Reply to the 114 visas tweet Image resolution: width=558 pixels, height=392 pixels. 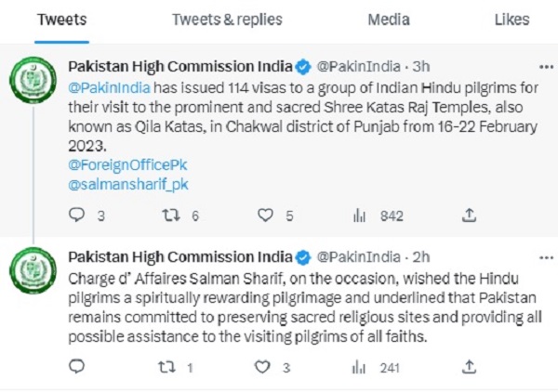77,216
